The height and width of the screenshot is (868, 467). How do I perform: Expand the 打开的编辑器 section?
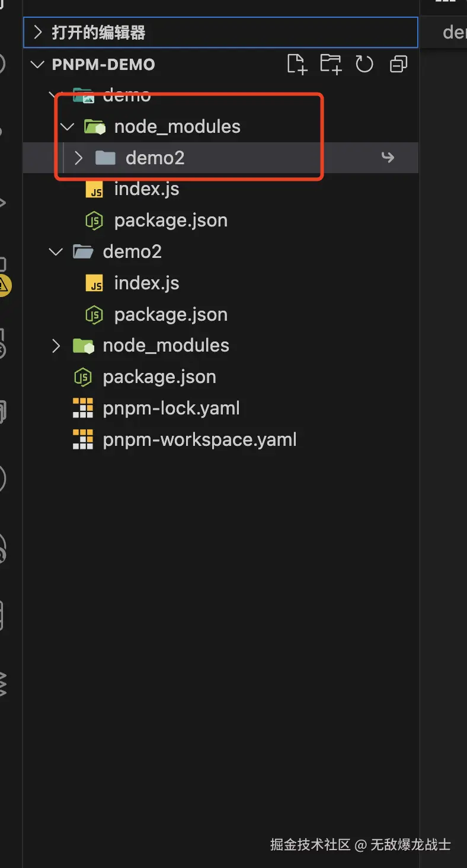pos(39,32)
